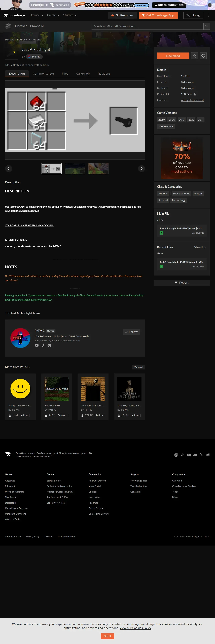Focus the Minecraft Bedrock mods search field
The height and width of the screenshot is (644, 215).
(x=147, y=26)
